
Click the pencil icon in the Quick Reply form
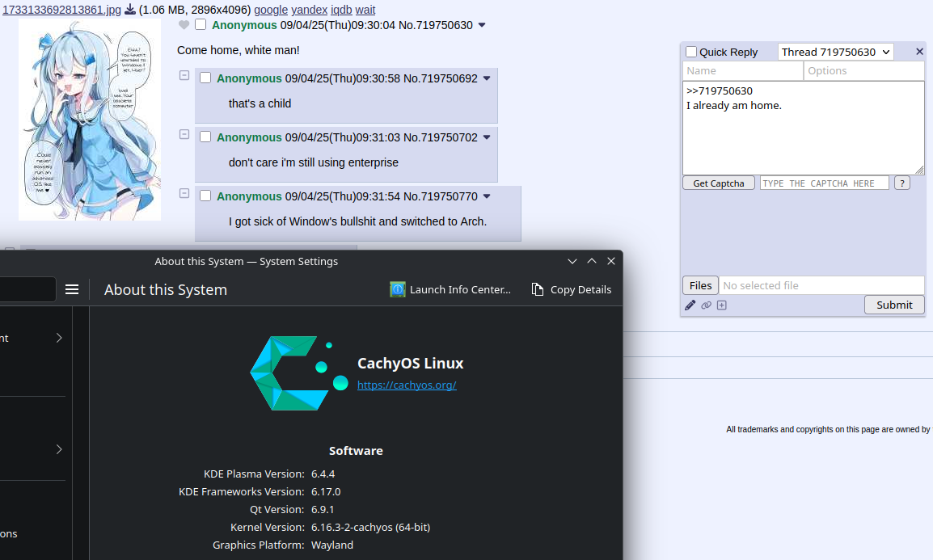[690, 305]
